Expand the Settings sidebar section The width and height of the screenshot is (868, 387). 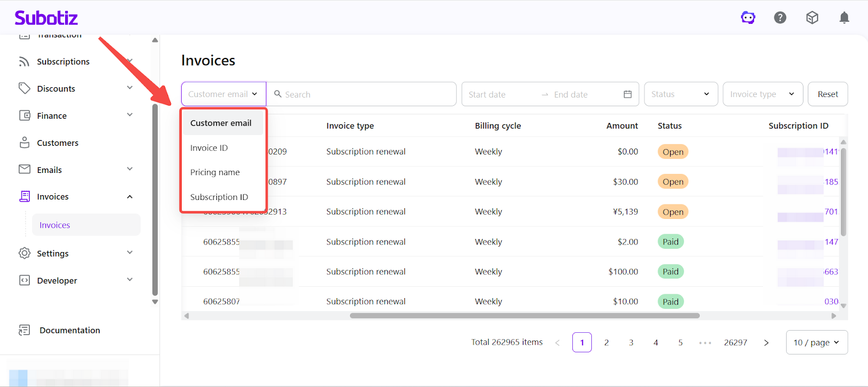click(x=130, y=253)
